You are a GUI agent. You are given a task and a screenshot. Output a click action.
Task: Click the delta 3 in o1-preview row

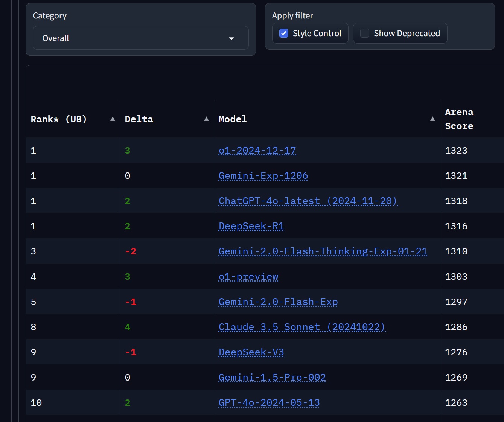click(128, 277)
